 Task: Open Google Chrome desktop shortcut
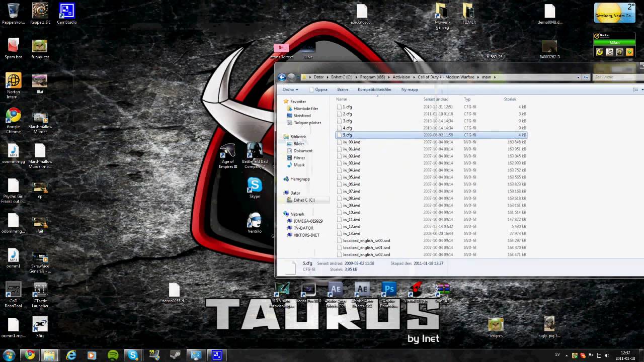point(14,121)
